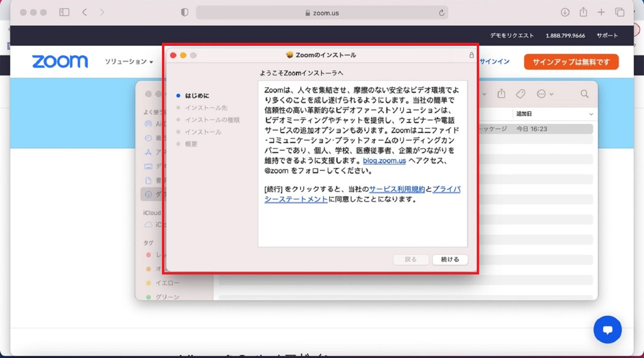This screenshot has width=644, height=358.
Task: Open new tab with plus icon
Action: pyautogui.click(x=601, y=12)
